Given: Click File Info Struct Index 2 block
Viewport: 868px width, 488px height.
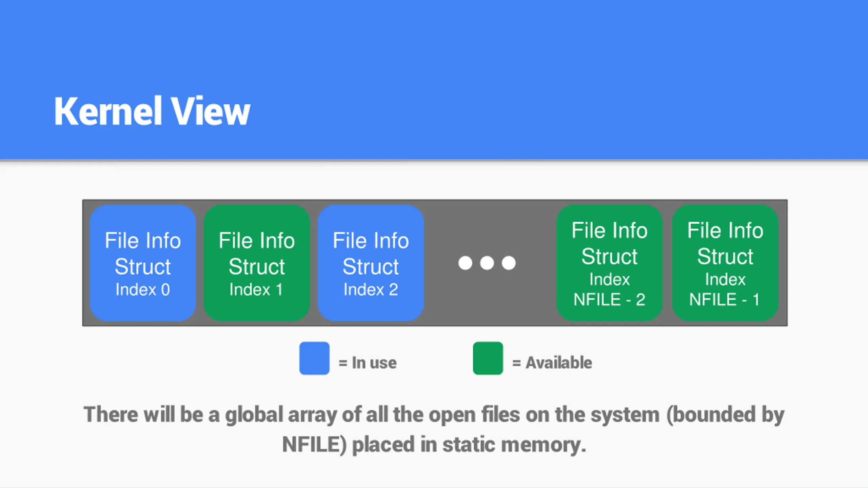Looking at the screenshot, I should (371, 263).
